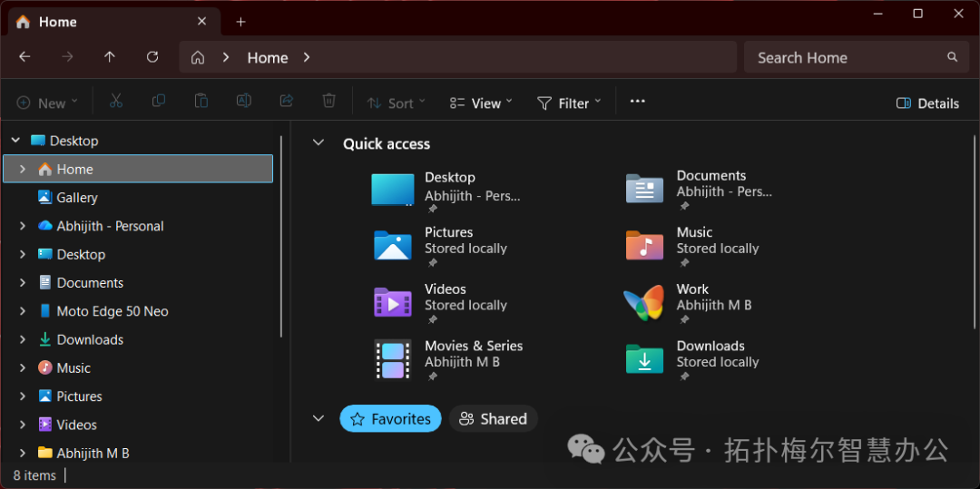The width and height of the screenshot is (980, 489).
Task: Click the Cut scissors icon
Action: click(x=115, y=102)
